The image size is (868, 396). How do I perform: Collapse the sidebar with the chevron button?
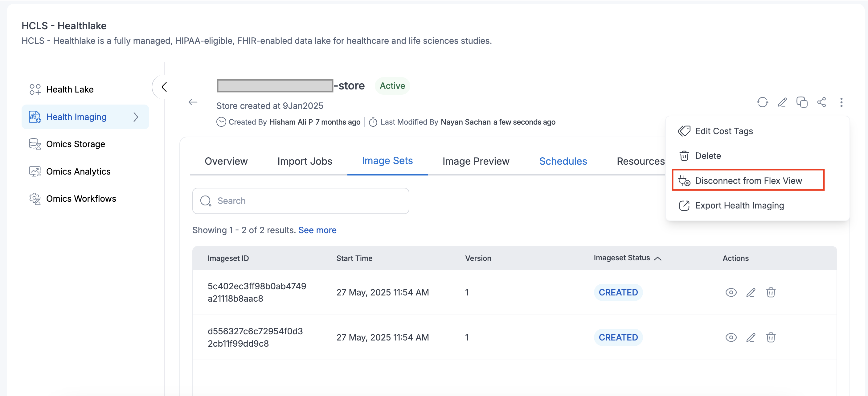coord(164,87)
